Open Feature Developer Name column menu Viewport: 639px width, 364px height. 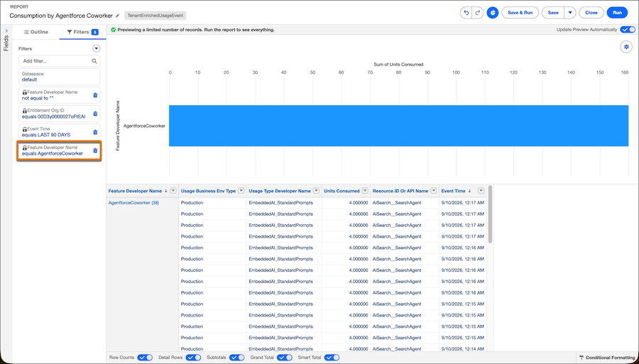click(x=173, y=191)
